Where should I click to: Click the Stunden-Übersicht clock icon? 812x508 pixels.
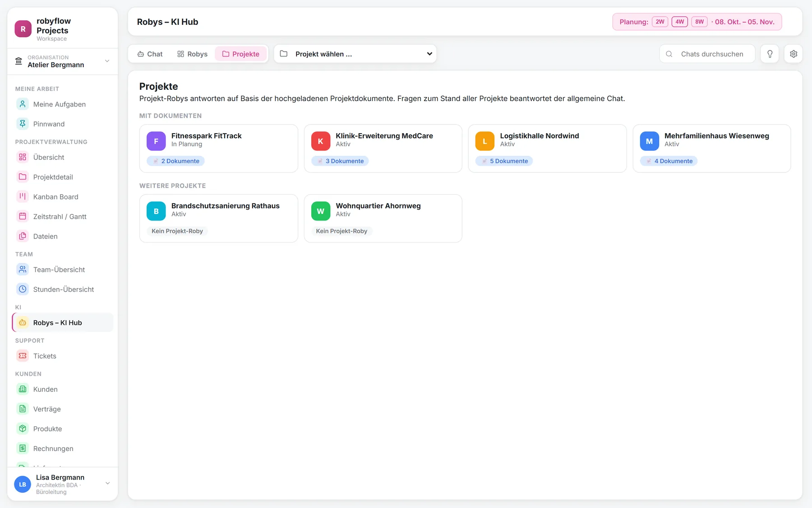(x=23, y=289)
